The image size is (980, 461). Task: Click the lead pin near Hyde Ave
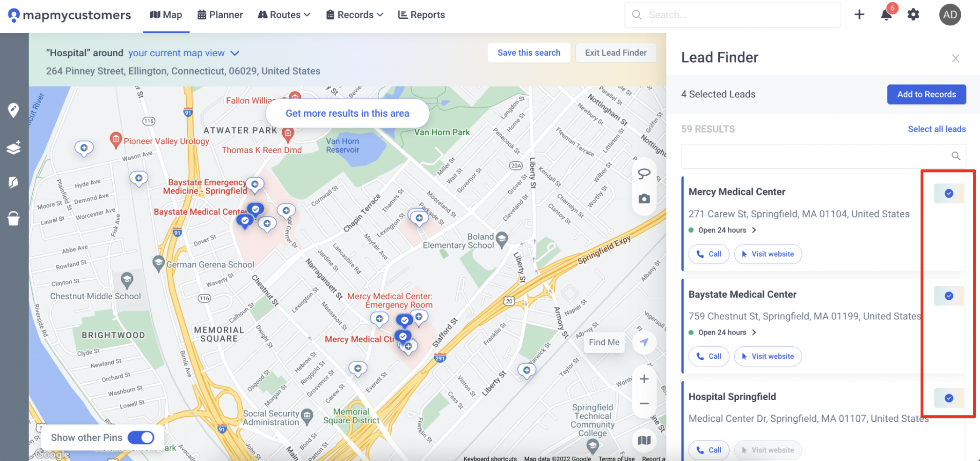(x=139, y=178)
